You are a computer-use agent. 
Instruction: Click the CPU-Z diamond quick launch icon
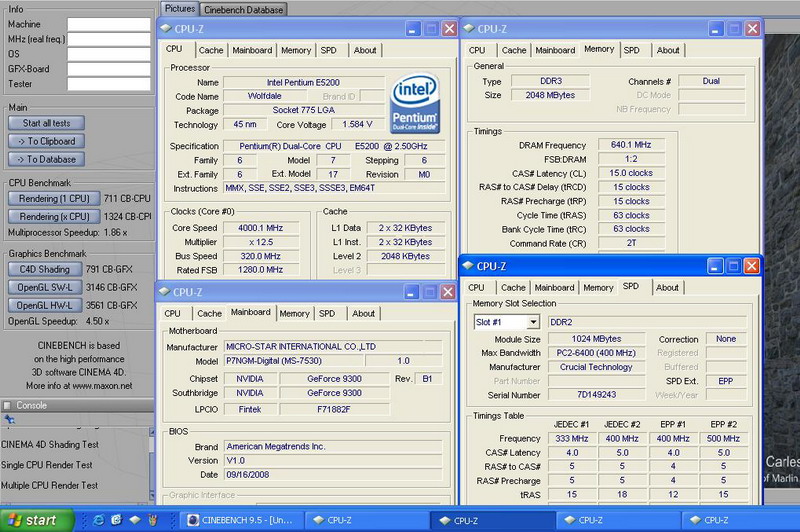pos(135,520)
